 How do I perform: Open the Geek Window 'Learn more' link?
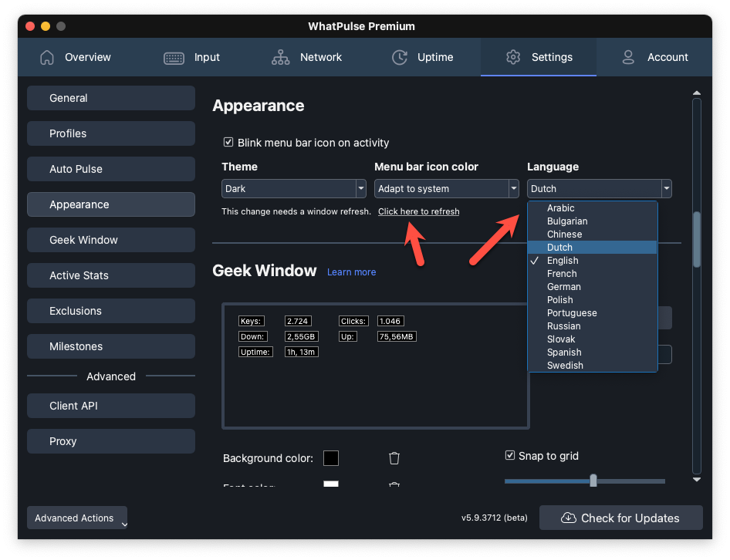[351, 272]
